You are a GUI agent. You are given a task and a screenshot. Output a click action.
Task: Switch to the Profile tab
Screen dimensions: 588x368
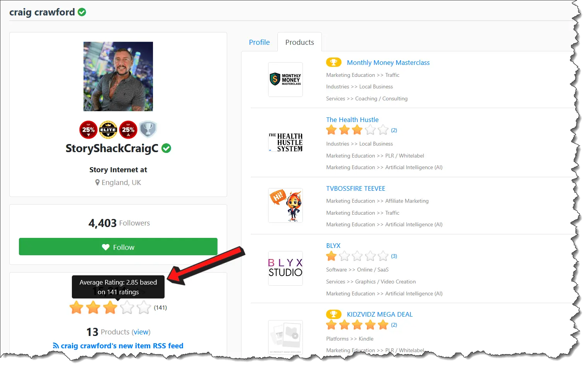click(x=259, y=42)
